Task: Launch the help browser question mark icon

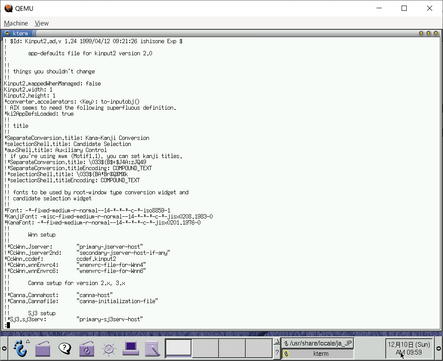Action: pyautogui.click(x=65, y=348)
